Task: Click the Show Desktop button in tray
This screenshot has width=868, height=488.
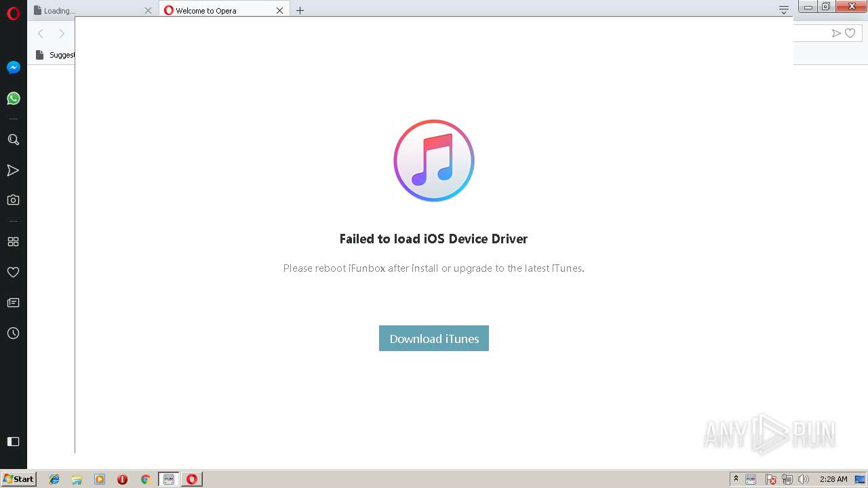Action: click(x=861, y=479)
